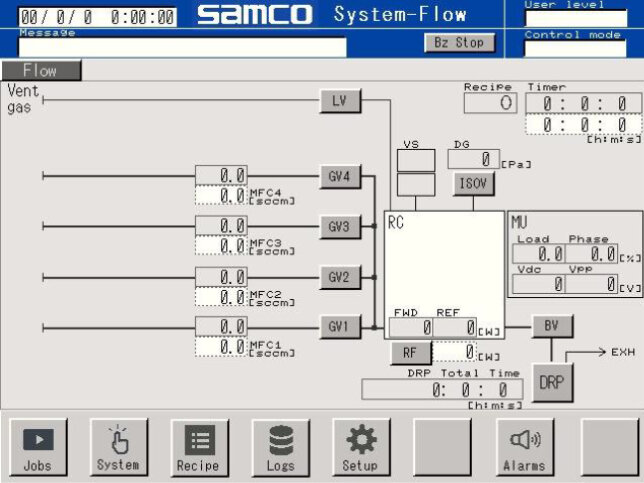Click the MFC4 setpoint flow field
The height and width of the screenshot is (483, 644).
[220, 195]
